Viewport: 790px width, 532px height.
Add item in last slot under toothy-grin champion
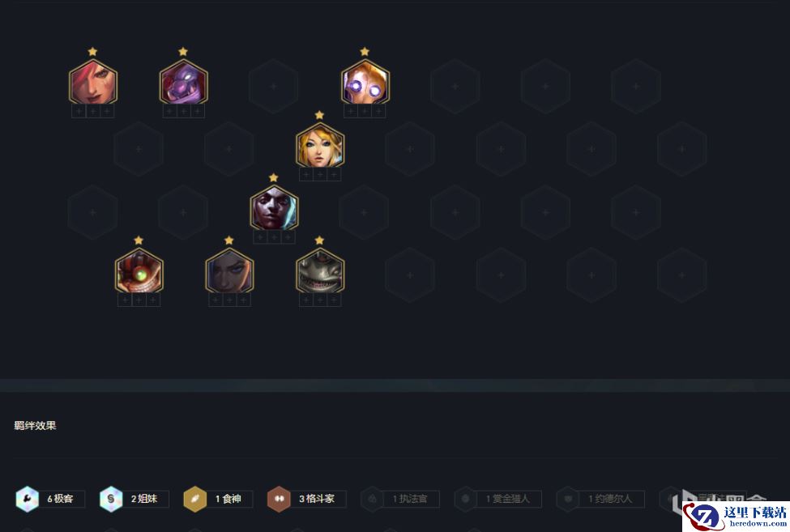(x=334, y=300)
